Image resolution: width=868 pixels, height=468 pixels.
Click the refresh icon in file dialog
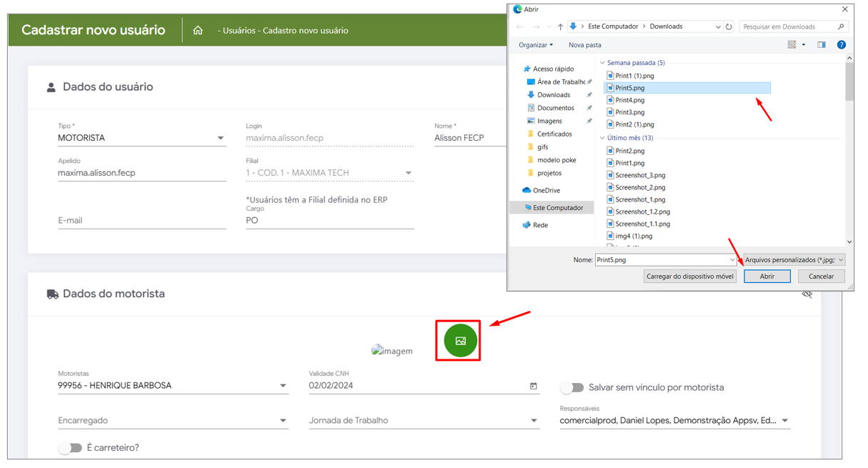pyautogui.click(x=729, y=27)
